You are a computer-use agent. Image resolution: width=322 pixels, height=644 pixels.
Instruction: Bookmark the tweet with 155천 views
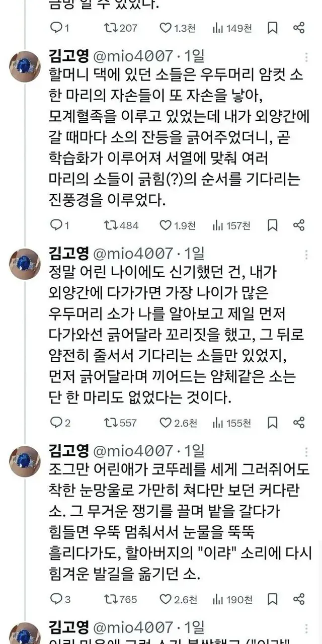tap(272, 423)
